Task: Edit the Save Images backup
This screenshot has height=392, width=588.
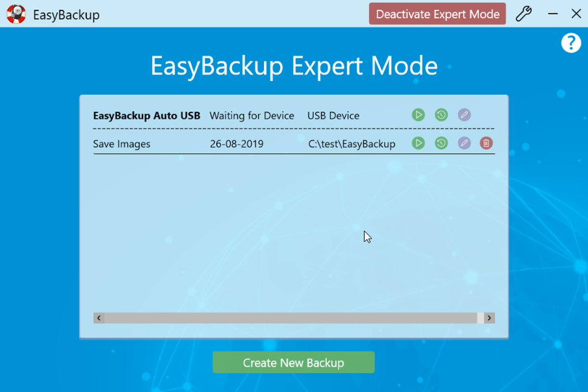Action: [x=464, y=143]
